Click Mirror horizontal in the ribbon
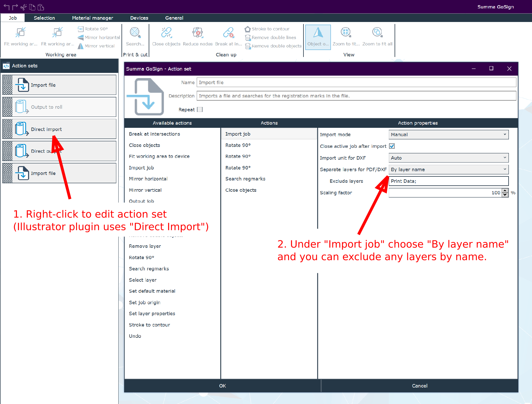Image resolution: width=532 pixels, height=404 pixels. (99, 38)
